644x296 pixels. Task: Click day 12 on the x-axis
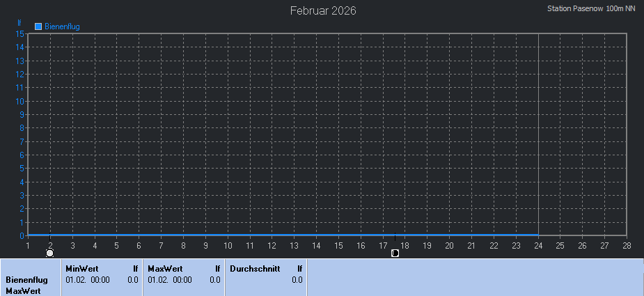click(x=272, y=245)
